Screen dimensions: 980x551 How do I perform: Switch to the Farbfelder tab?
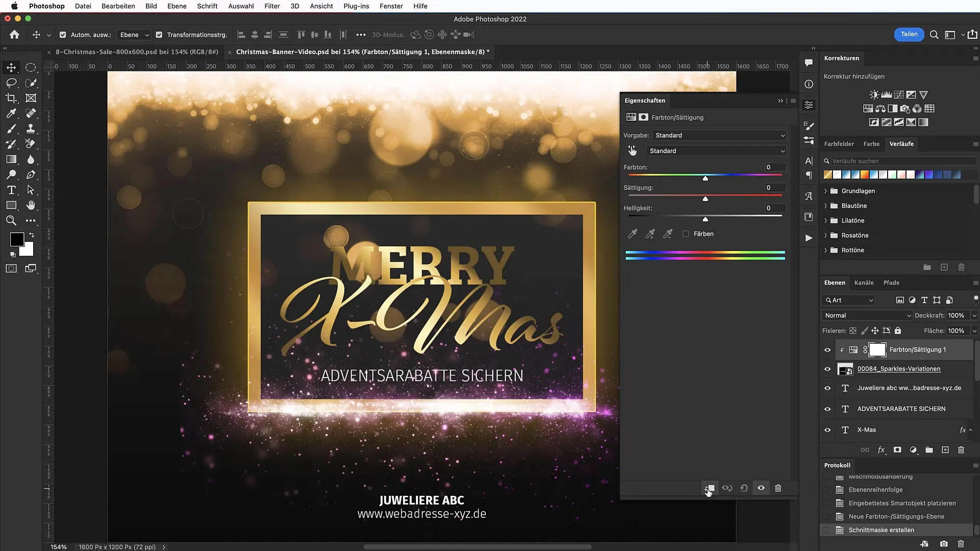pos(839,144)
